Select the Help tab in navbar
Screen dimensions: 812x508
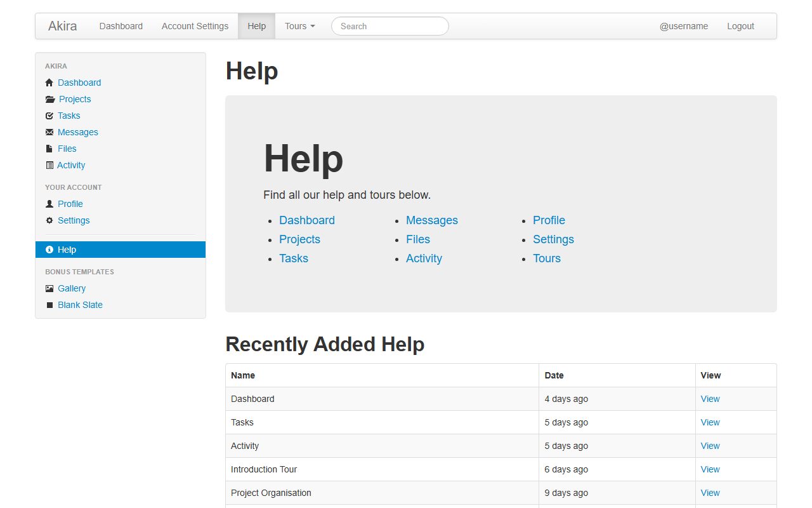pos(257,26)
